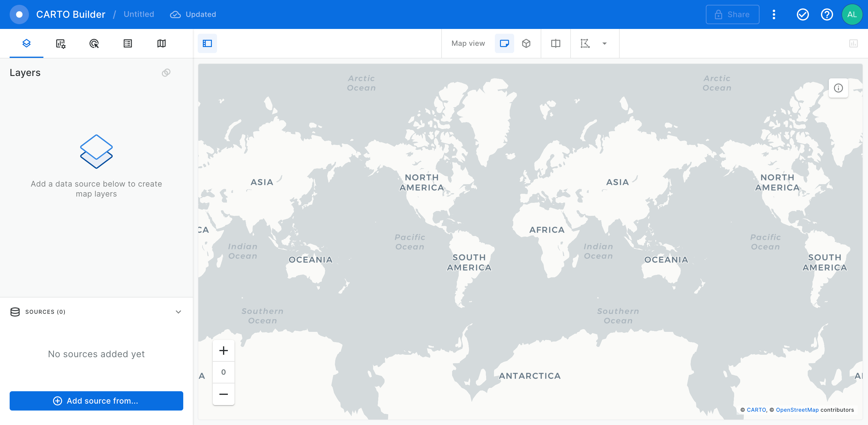This screenshot has width=868, height=425.
Task: Open the Interactions tab icon
Action: click(x=94, y=43)
